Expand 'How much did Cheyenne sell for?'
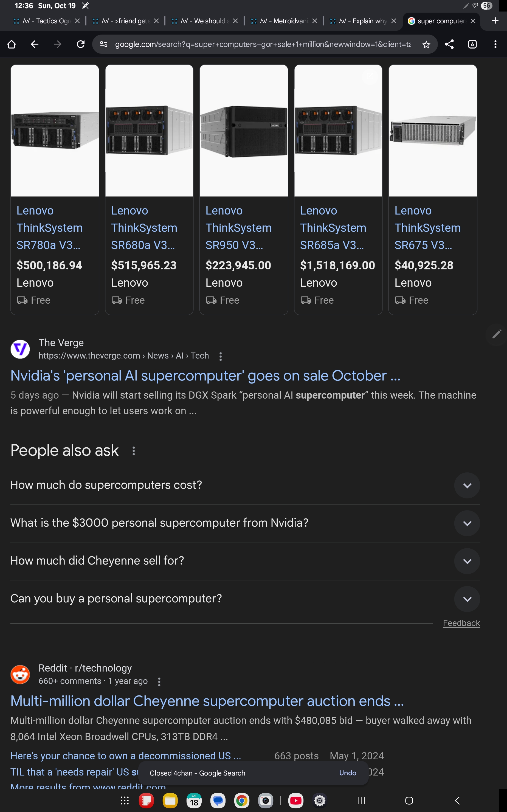The width and height of the screenshot is (507, 812). click(245, 561)
